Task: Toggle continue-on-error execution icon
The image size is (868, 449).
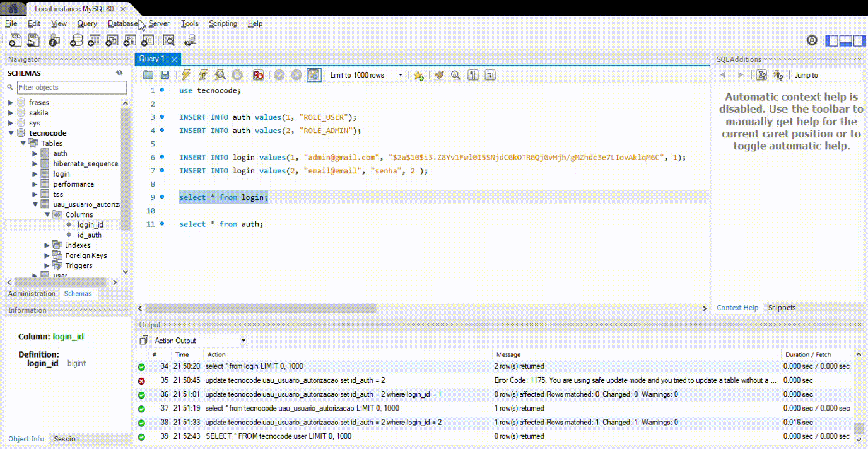Action: [x=258, y=75]
